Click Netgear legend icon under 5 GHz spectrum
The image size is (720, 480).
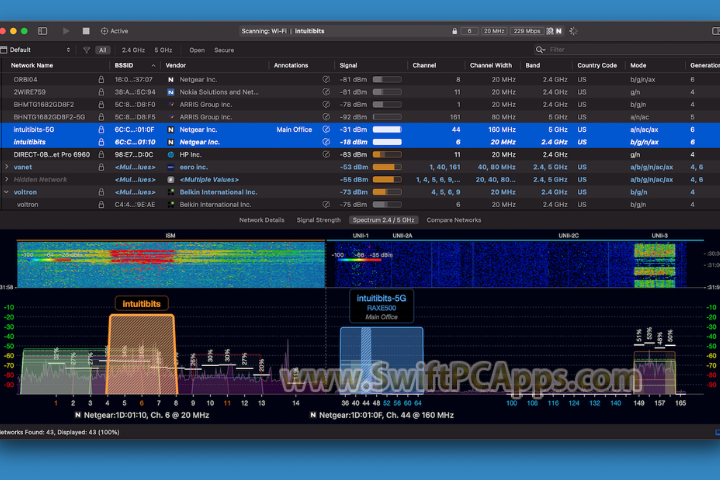click(x=313, y=415)
